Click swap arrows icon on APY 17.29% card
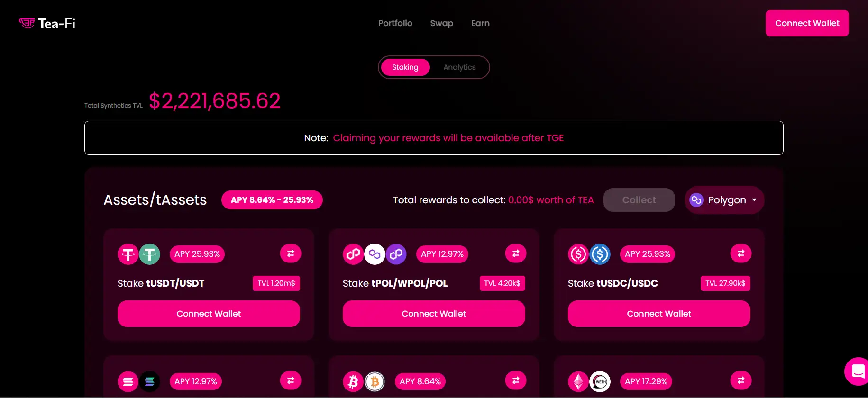This screenshot has width=868, height=398. tap(740, 380)
